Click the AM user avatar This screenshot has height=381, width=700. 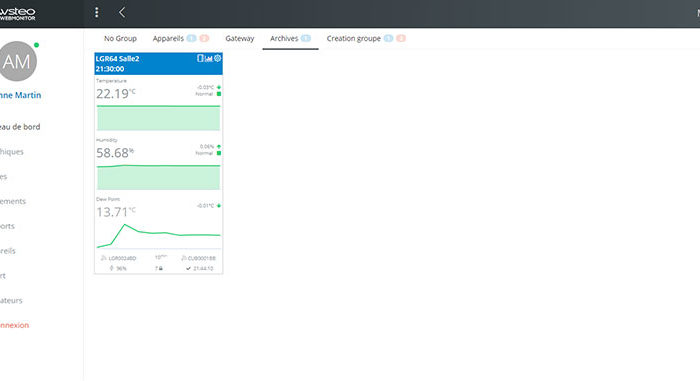pyautogui.click(x=18, y=61)
